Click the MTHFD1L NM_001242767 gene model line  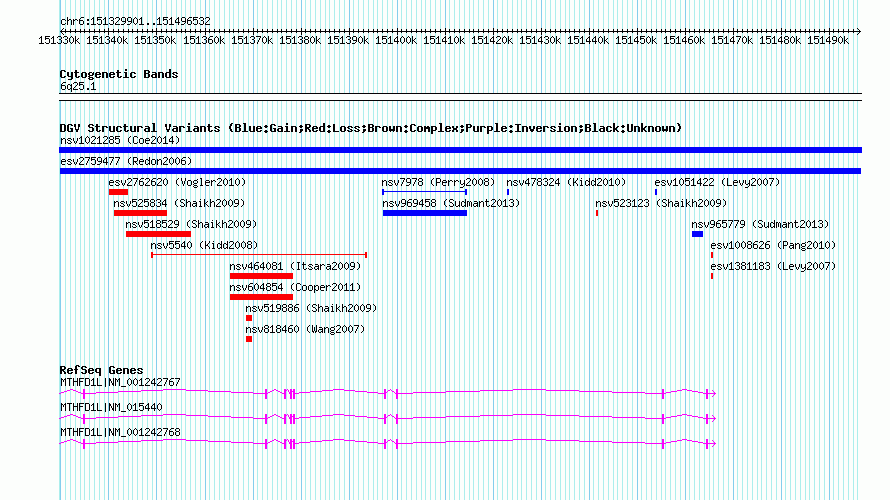point(388,393)
